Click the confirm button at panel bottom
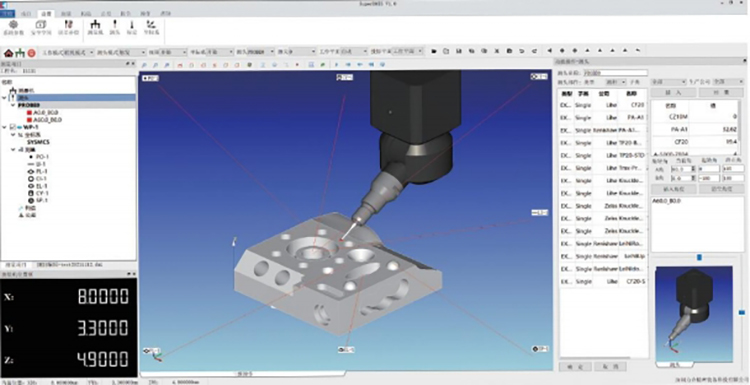 point(575,367)
